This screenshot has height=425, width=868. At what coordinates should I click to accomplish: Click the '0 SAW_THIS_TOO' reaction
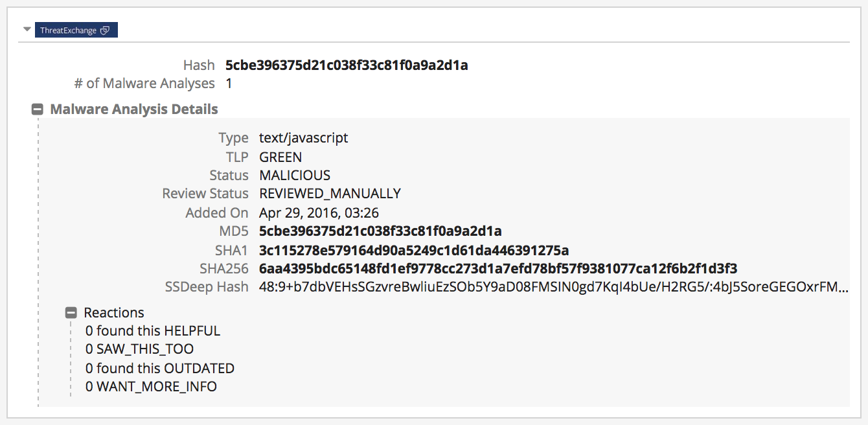click(x=139, y=349)
